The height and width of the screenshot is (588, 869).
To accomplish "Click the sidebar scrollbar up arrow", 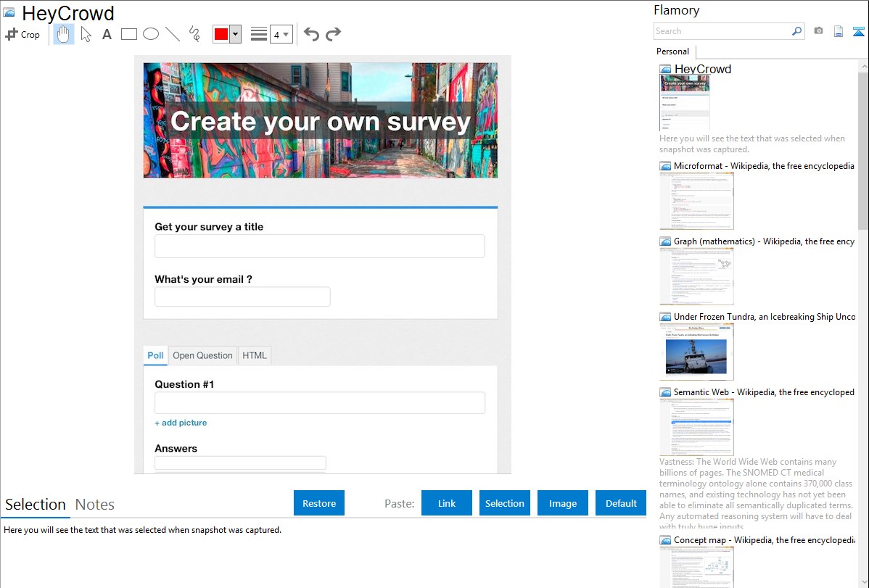I will click(x=863, y=66).
